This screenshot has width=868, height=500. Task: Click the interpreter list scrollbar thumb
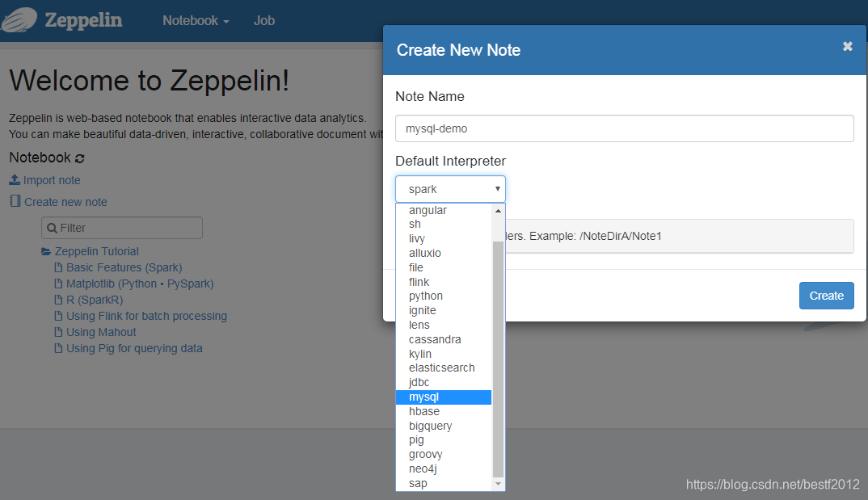pyautogui.click(x=498, y=359)
